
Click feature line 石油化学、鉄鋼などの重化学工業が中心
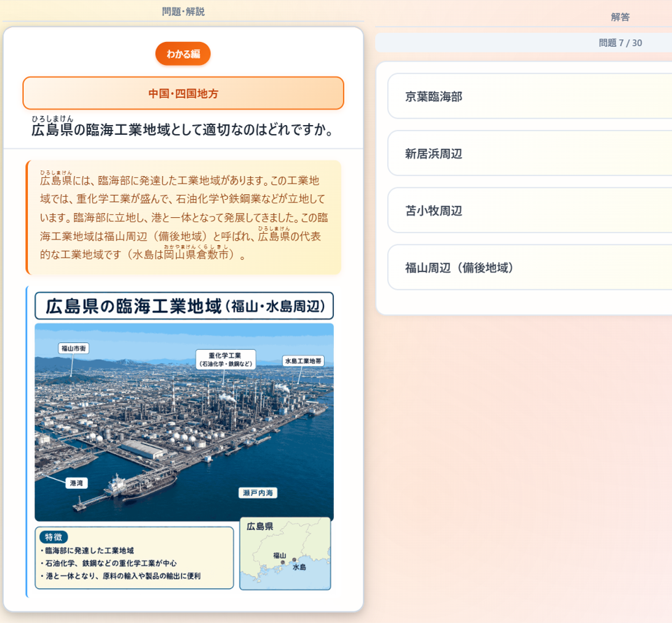111,563
